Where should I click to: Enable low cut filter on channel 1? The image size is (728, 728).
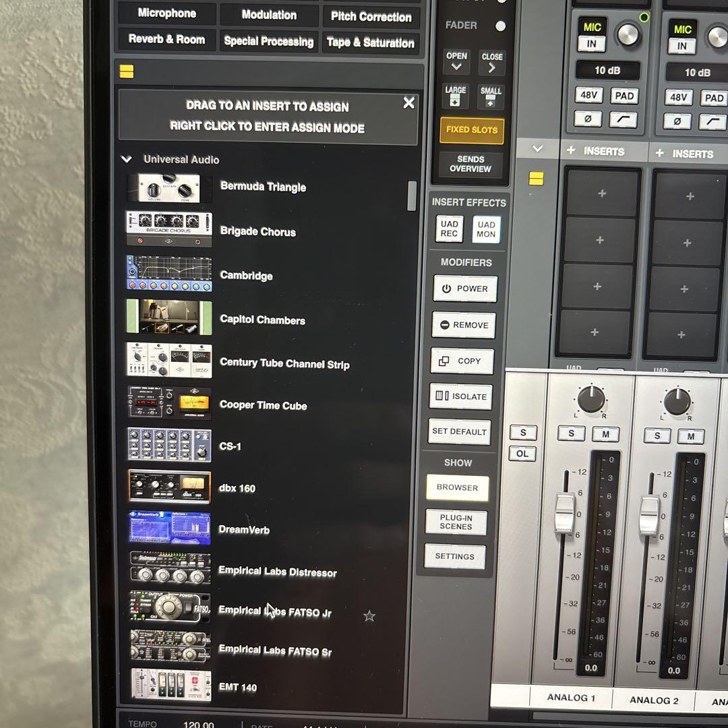point(623,120)
